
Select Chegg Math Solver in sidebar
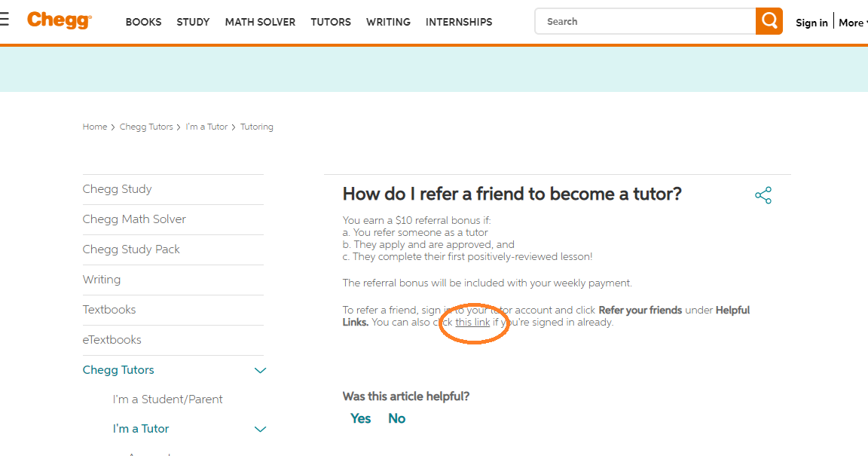(134, 219)
